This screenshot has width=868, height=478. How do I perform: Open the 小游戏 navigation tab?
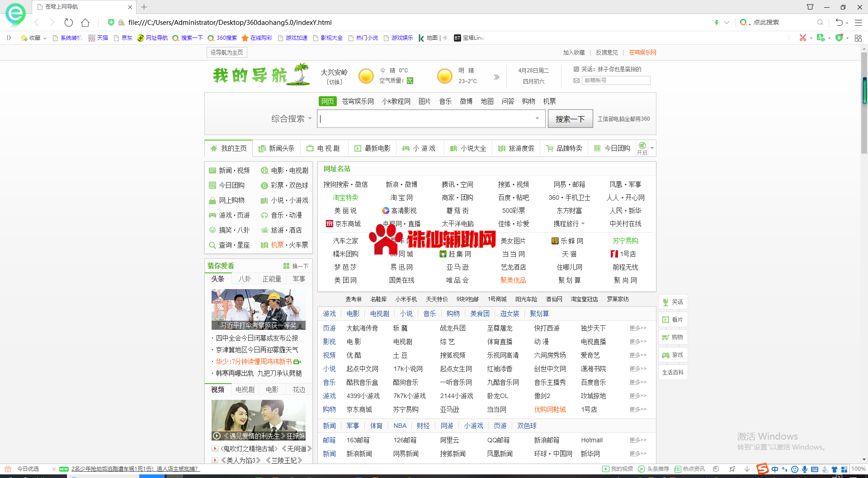tap(419, 148)
